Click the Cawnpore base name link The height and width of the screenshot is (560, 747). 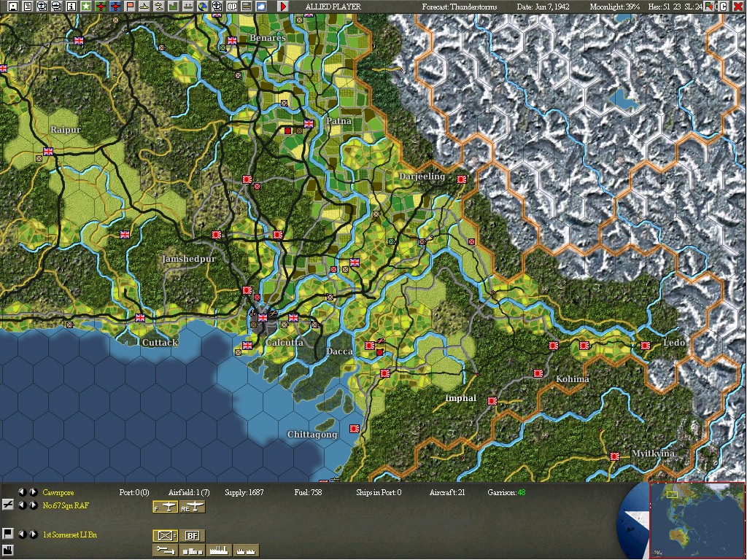coord(58,492)
